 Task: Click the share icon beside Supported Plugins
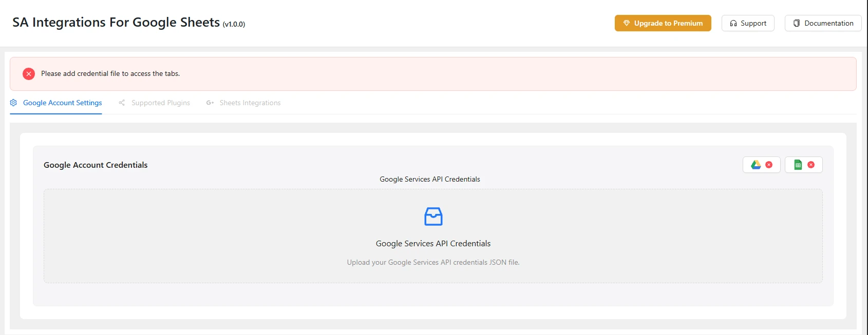[122, 103]
